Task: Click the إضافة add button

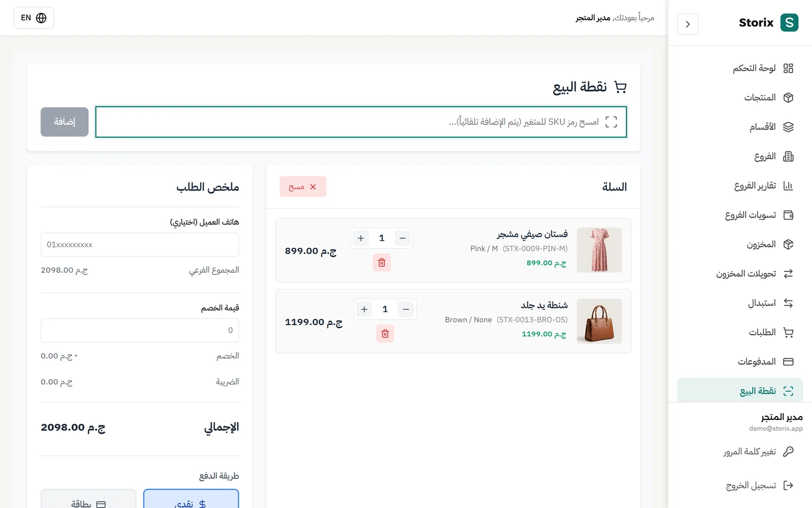Action: [x=64, y=122]
